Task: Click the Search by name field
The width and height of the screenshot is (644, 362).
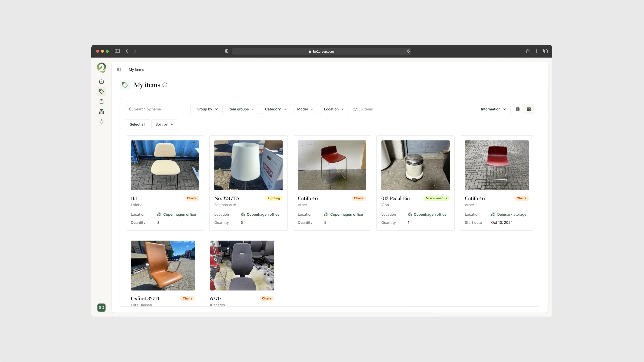Action: [x=158, y=109]
